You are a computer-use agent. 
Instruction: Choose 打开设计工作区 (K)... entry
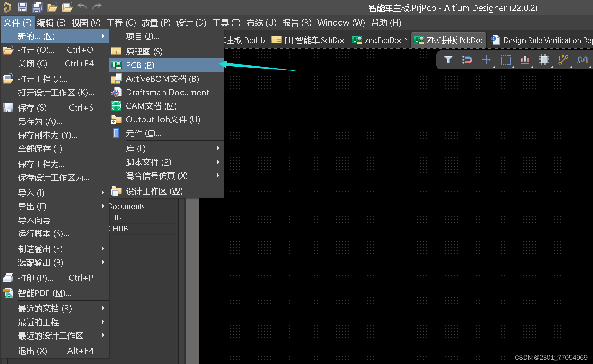click(x=55, y=93)
